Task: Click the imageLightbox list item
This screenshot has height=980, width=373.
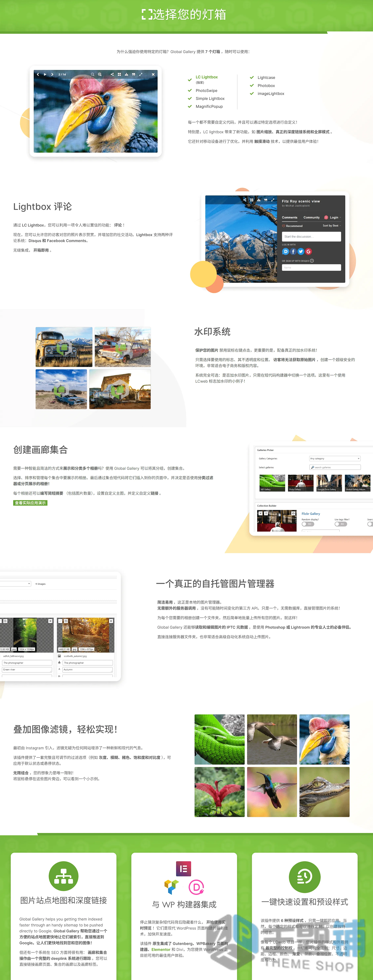Action: pyautogui.click(x=271, y=94)
